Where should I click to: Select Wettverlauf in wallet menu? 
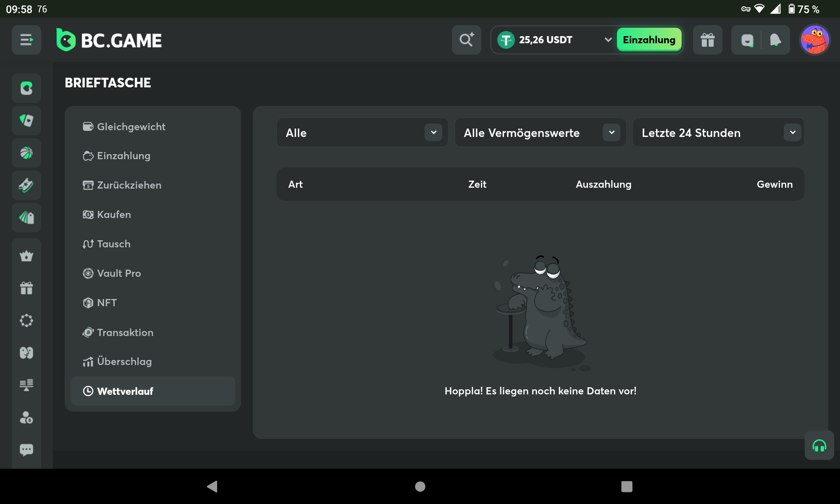(x=153, y=391)
